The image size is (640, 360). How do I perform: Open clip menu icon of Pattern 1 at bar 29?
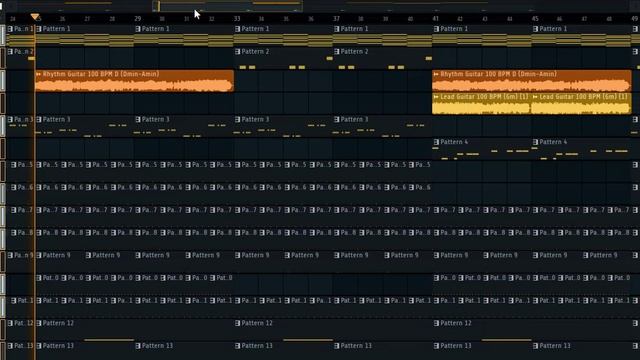click(138, 29)
